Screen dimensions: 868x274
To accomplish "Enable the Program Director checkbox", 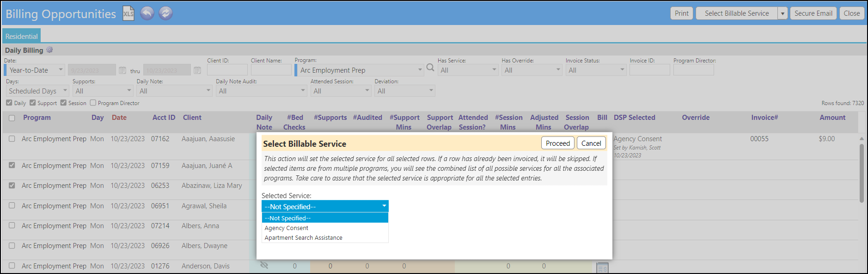I will (x=93, y=103).
